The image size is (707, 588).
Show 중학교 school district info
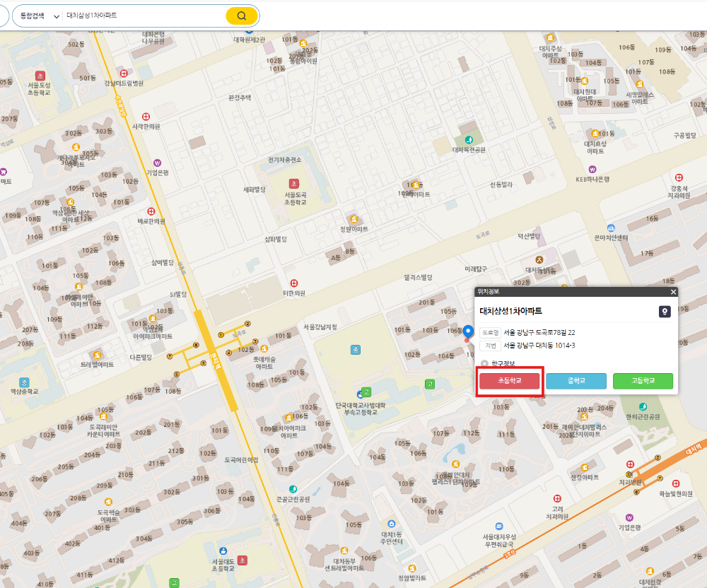[576, 381]
